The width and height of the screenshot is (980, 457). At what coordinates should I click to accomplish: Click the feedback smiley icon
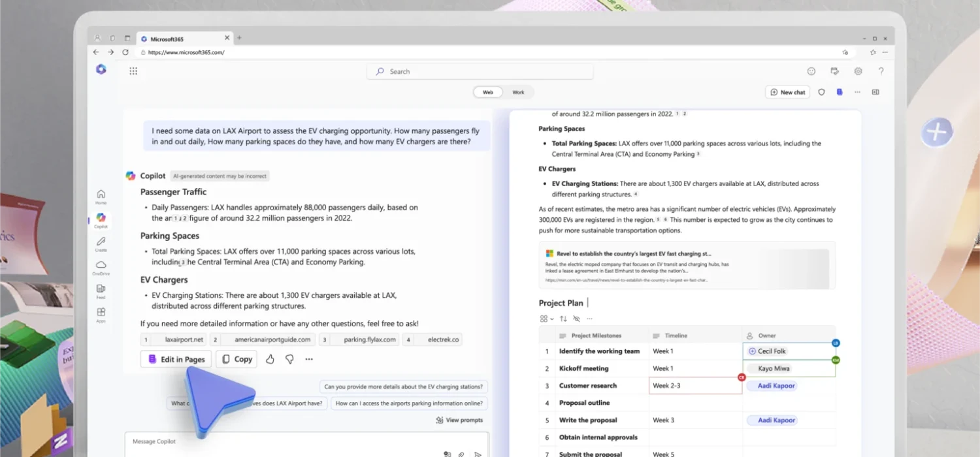[x=811, y=71]
